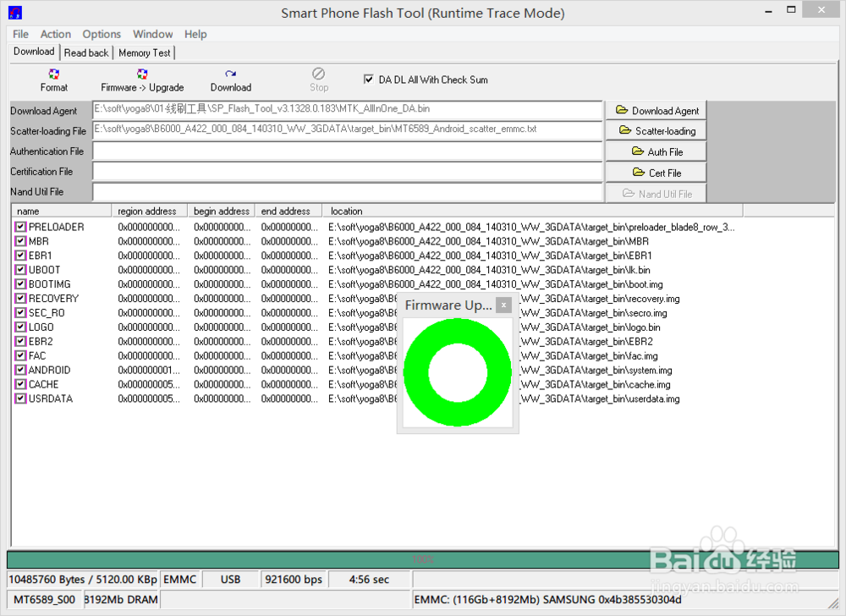Select the boot.img location path
This screenshot has width=846, height=616.
pyautogui.click(x=495, y=284)
